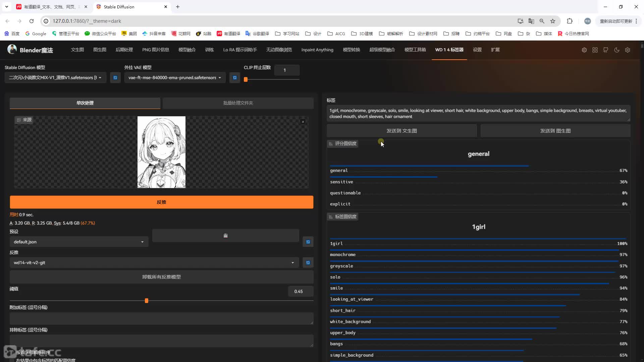Click the hexagon icon in top-right header

pos(584,50)
